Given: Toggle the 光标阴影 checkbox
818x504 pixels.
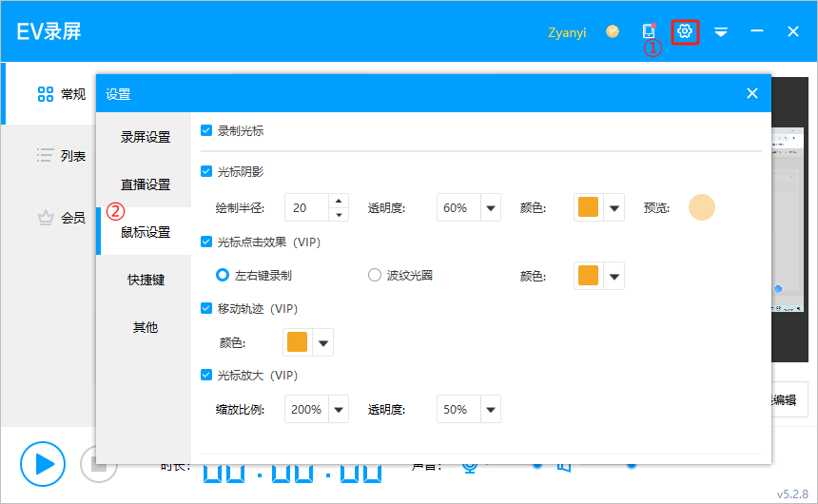Looking at the screenshot, I should (x=206, y=172).
